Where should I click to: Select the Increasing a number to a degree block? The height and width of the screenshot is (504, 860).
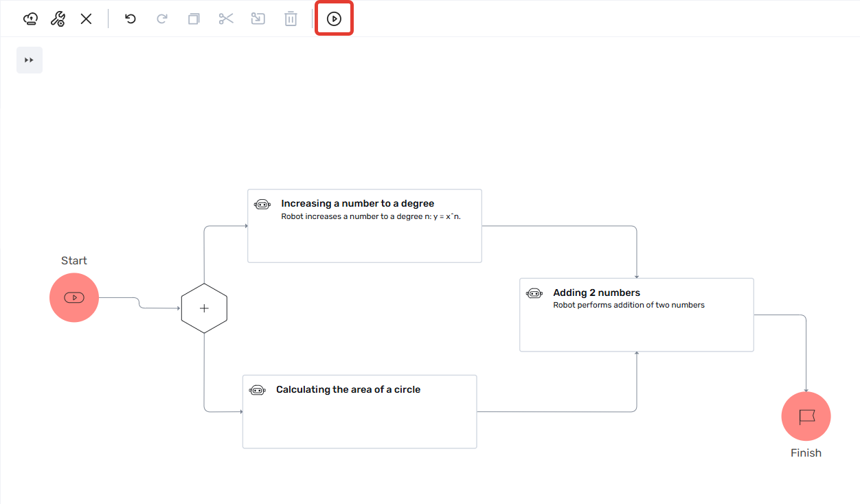pos(365,226)
